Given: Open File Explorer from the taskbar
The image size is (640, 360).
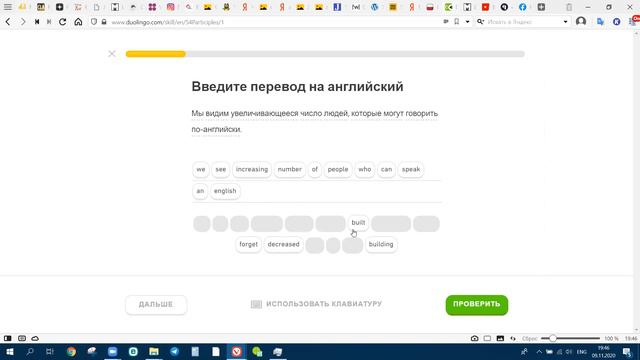Looking at the screenshot, I should pos(154,351).
